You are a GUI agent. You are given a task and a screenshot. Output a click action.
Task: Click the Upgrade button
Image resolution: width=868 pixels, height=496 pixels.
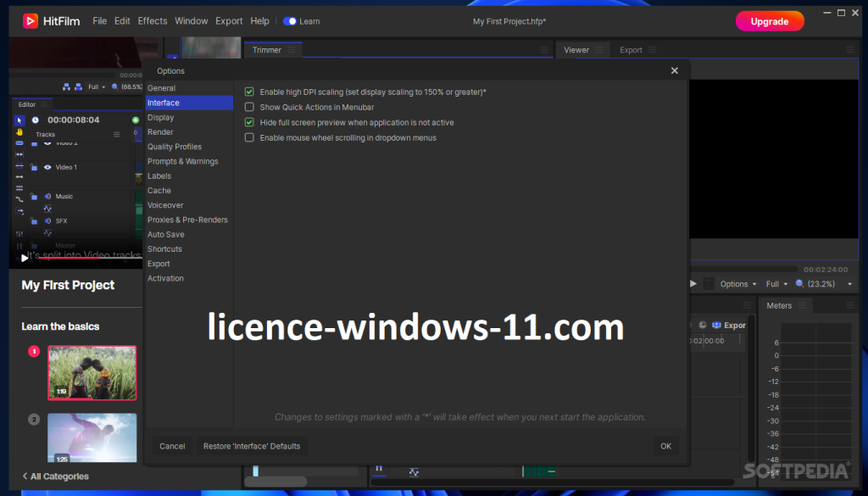769,21
